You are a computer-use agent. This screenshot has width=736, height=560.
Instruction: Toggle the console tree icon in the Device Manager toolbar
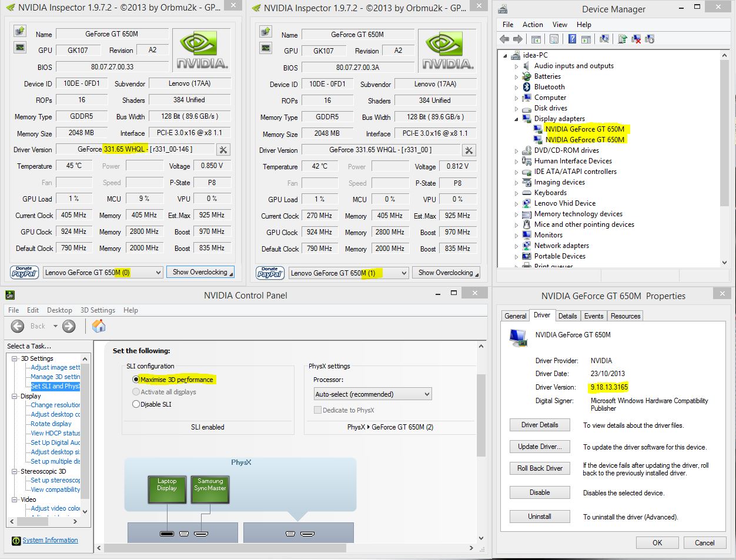[x=536, y=39]
